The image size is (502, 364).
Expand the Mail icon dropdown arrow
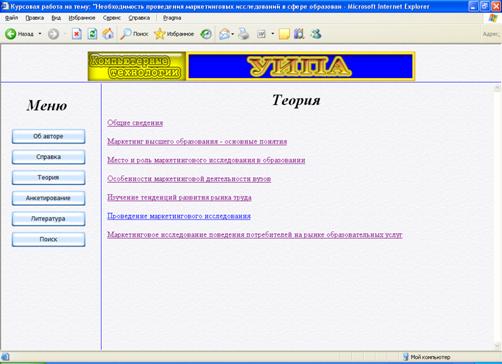[232, 34]
